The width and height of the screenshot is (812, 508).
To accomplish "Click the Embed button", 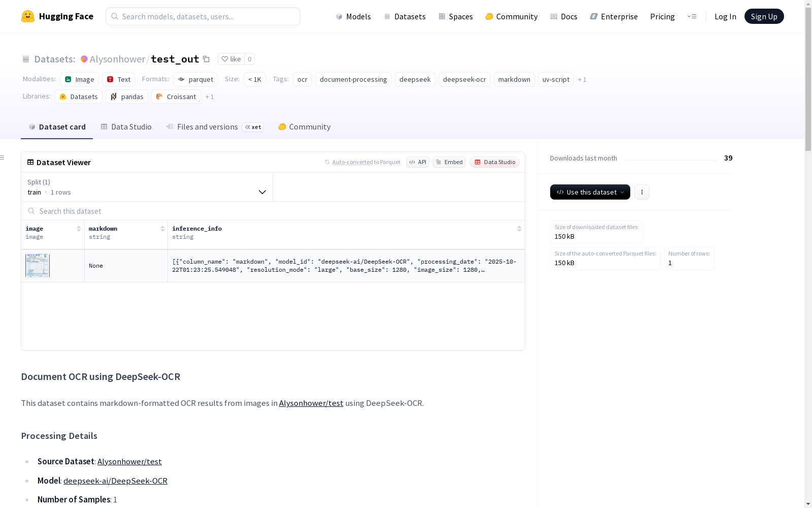I will [449, 162].
